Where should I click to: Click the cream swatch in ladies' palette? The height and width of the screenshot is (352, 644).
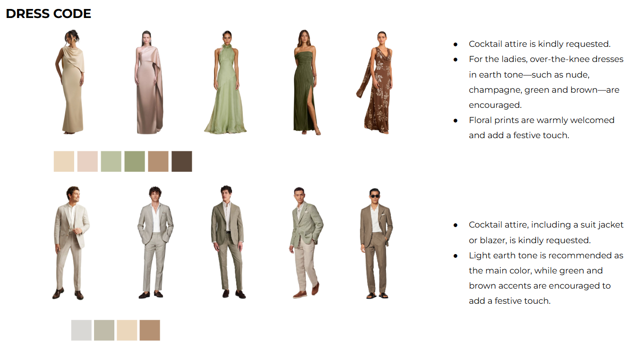coord(64,161)
